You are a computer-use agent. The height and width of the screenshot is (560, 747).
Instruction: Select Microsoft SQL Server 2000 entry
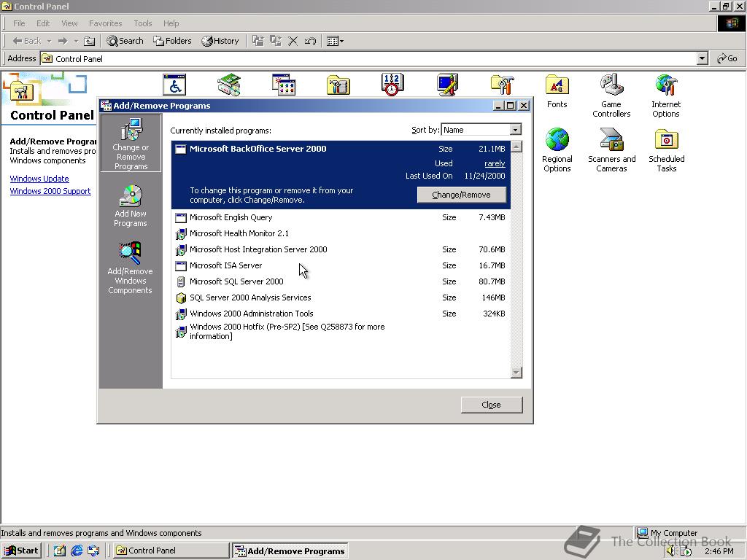click(341, 281)
